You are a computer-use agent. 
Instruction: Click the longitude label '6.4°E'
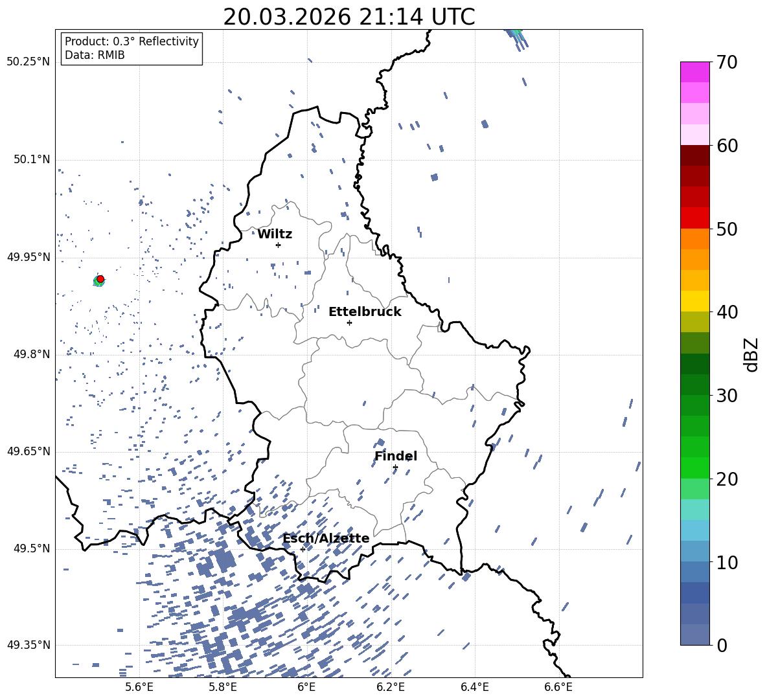click(x=474, y=687)
